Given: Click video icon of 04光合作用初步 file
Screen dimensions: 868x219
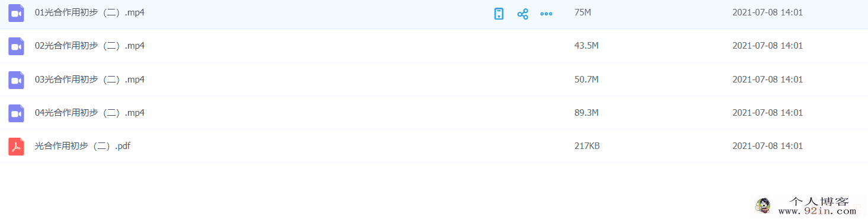Looking at the screenshot, I should (x=16, y=113).
